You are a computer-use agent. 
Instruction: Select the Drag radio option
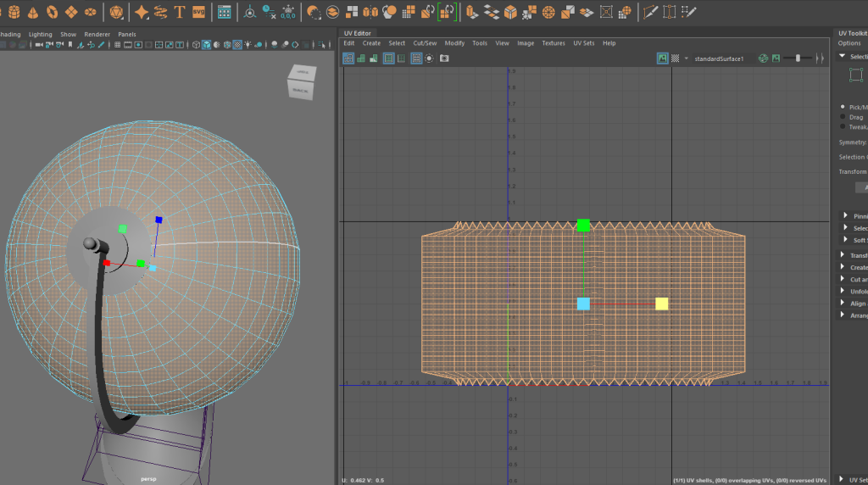tap(843, 117)
